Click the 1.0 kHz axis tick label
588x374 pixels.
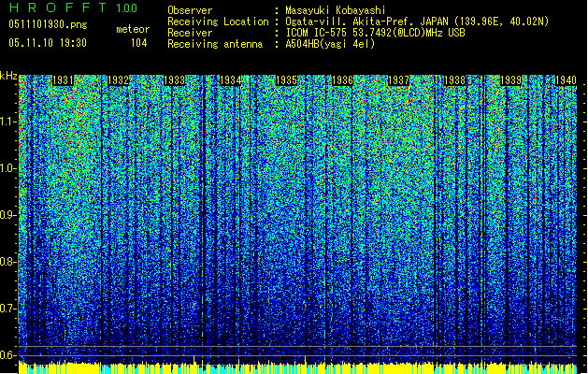tap(8, 169)
